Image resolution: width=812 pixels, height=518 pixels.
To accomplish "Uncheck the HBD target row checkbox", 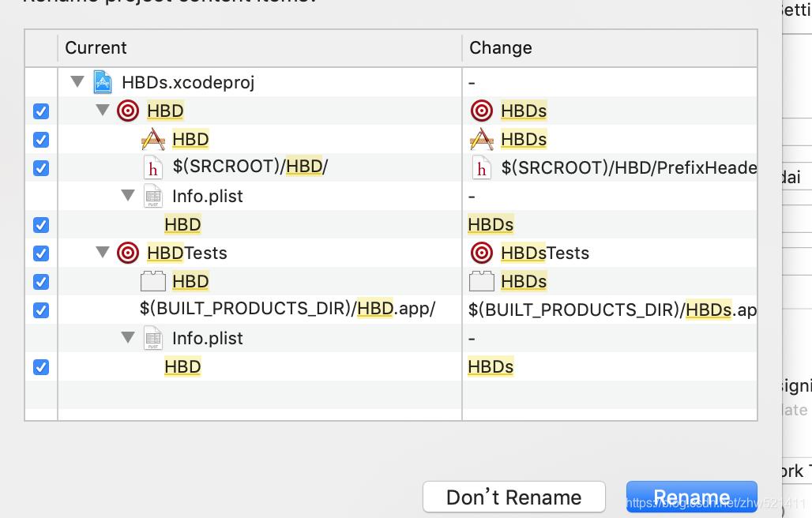I will [41, 111].
